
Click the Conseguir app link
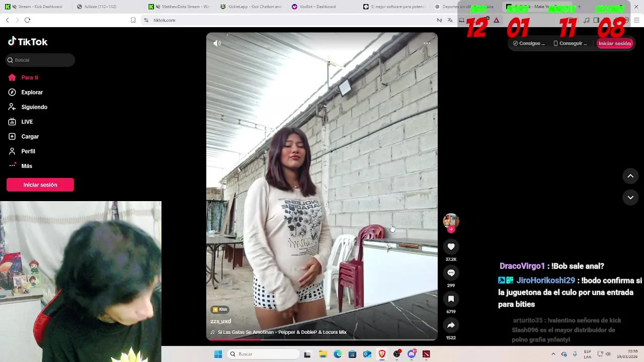(570, 43)
